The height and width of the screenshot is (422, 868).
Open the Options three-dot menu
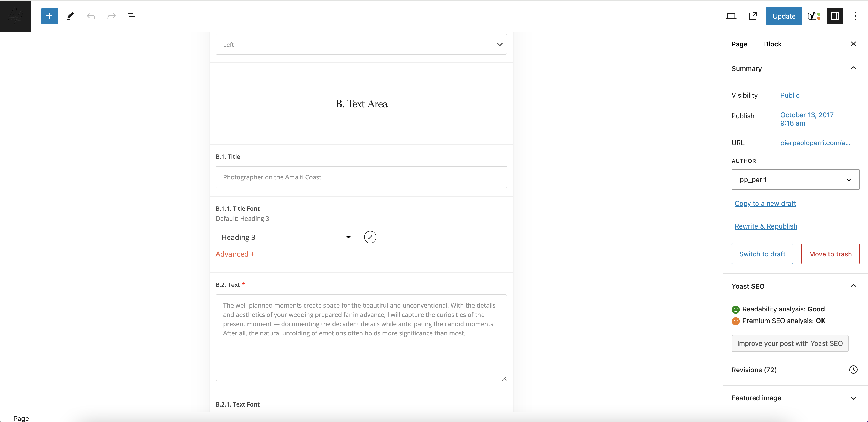point(856,16)
